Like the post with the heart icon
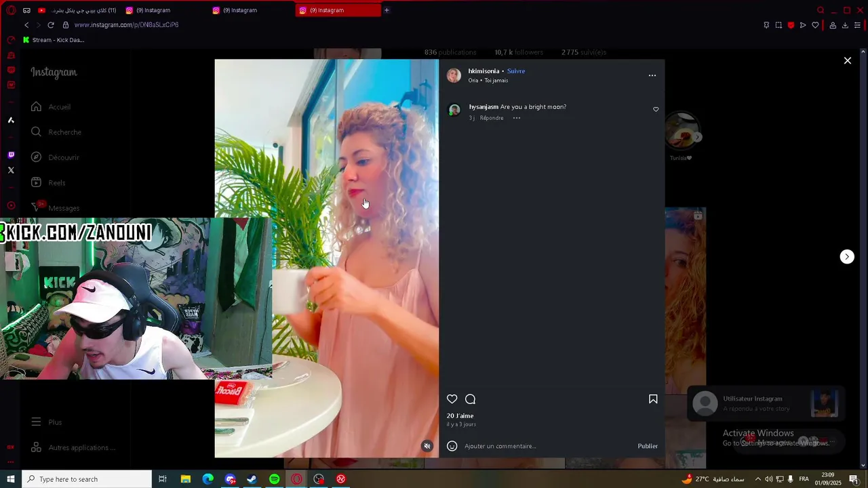868x488 pixels. (x=452, y=399)
